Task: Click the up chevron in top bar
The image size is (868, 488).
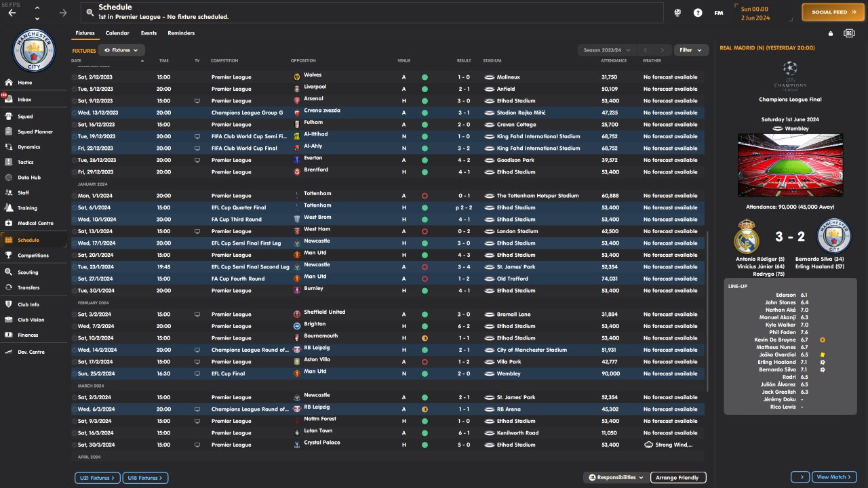Action: coord(37,8)
